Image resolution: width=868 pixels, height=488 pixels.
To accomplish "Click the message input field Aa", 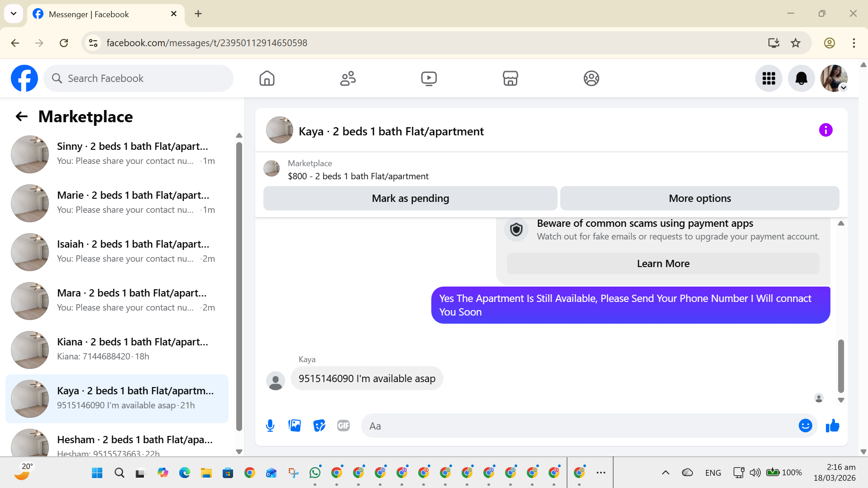I will [579, 426].
